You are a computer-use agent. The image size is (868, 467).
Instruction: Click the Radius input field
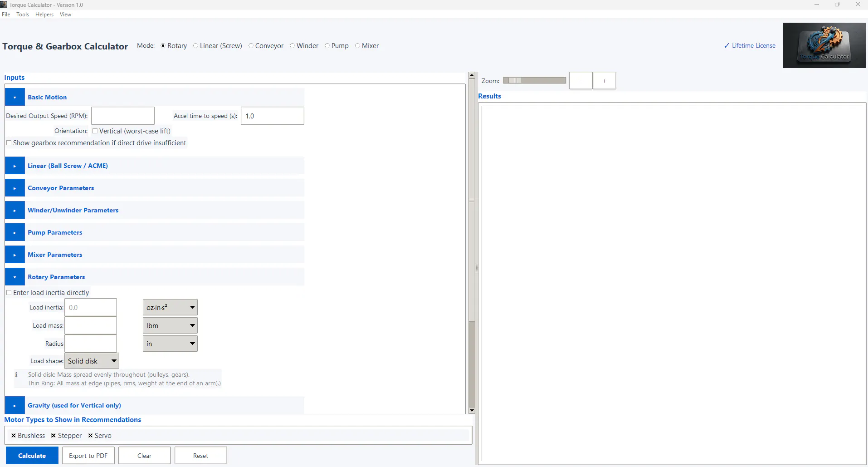coord(91,344)
